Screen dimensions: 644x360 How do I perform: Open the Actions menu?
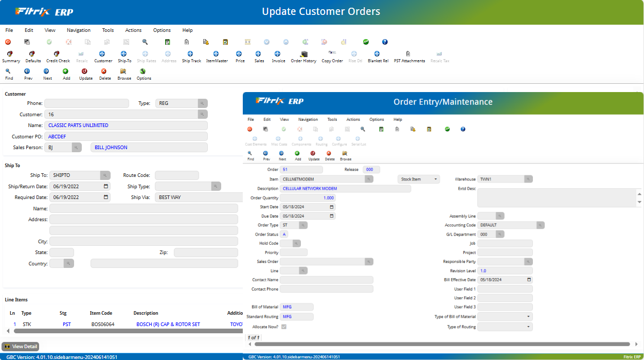[133, 30]
